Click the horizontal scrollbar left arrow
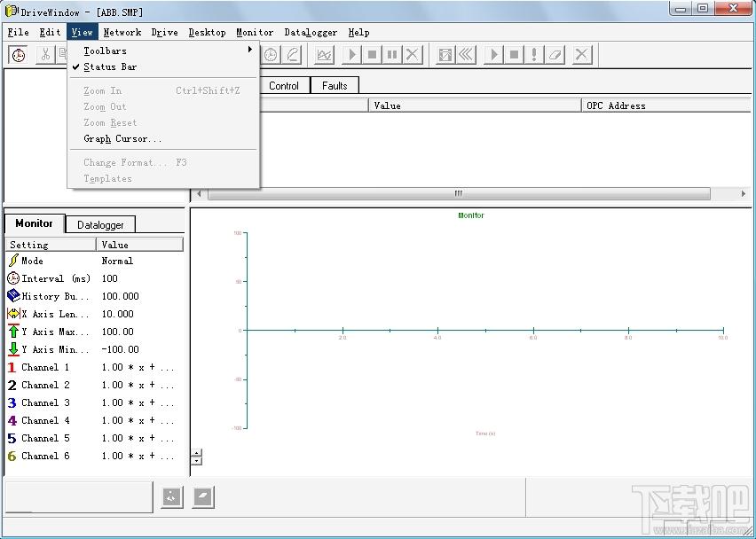The image size is (756, 539). tap(199, 193)
